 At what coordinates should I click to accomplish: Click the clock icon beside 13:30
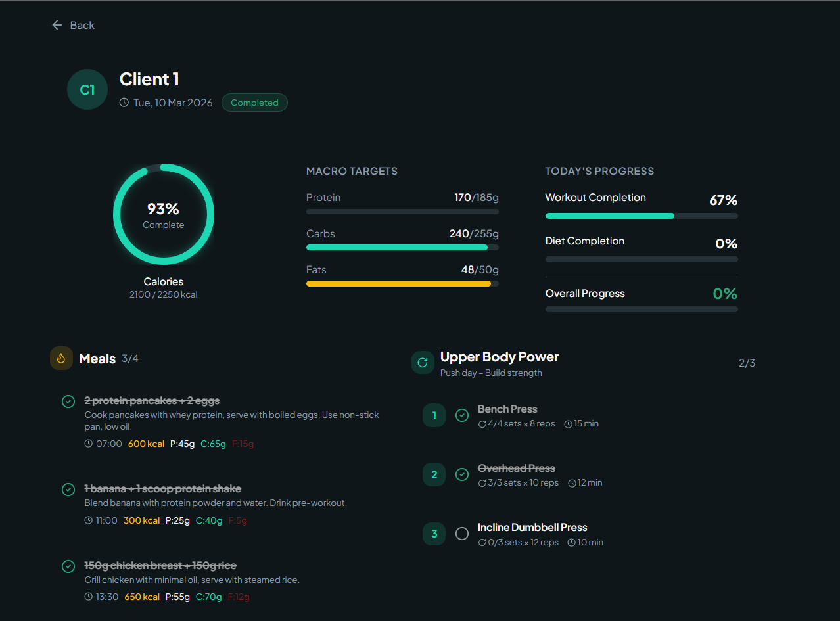click(89, 597)
